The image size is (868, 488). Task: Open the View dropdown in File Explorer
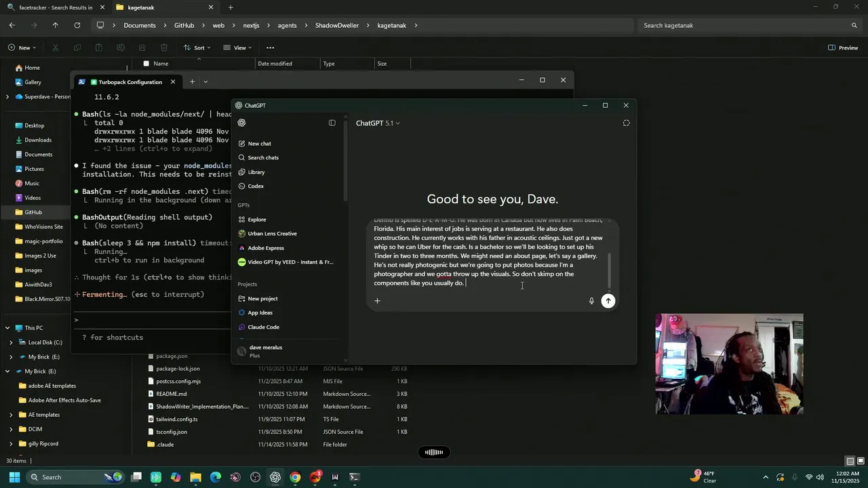237,48
